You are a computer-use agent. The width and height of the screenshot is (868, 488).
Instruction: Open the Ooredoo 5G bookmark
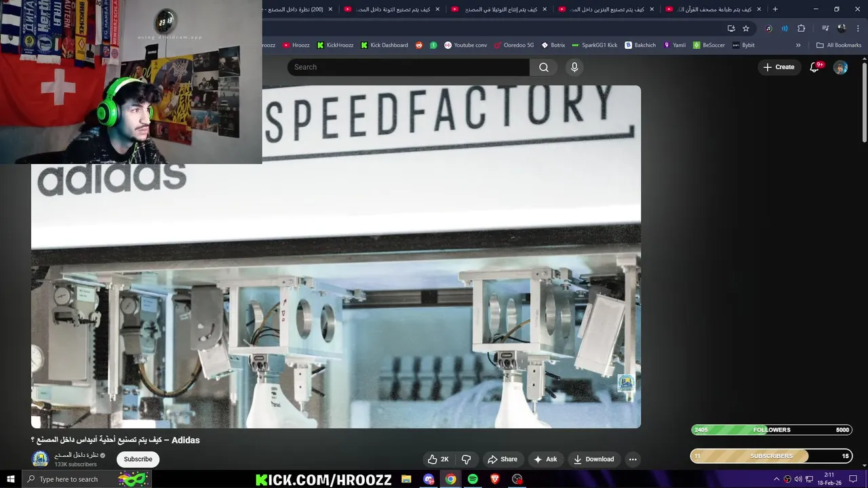tap(514, 45)
